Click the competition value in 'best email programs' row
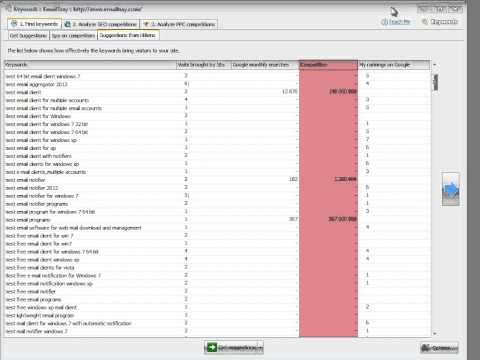 point(342,219)
